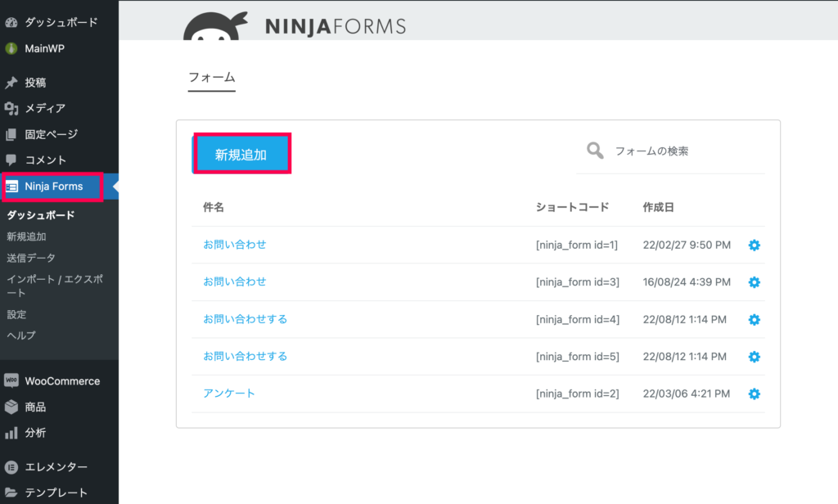Viewport: 838px width, 504px height.
Task: Click date 22/02/27 9:50 PM
Action: [687, 245]
